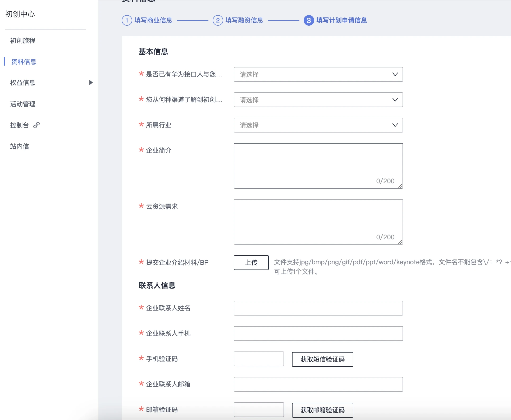Click resize handle of 企业简介 textarea
The image size is (511, 420).
[400, 186]
